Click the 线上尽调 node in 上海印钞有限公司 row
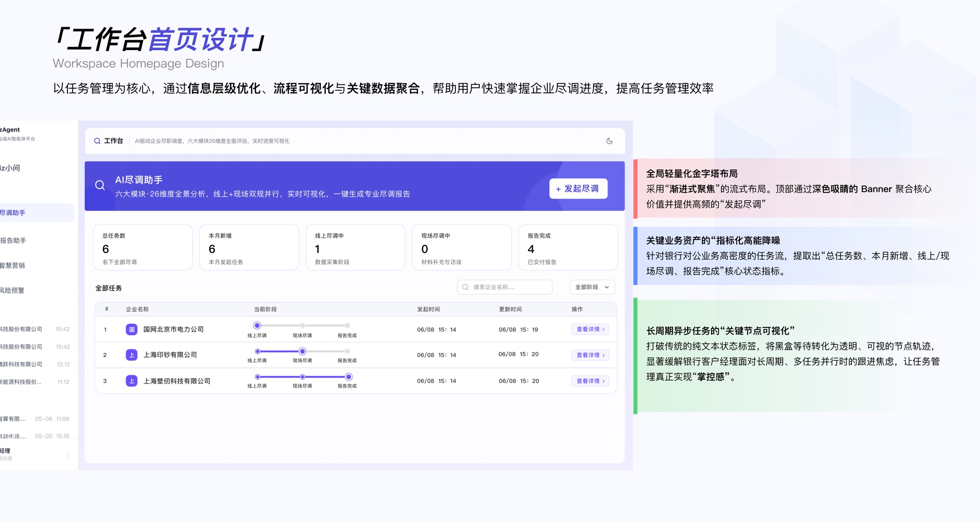 pyautogui.click(x=257, y=351)
